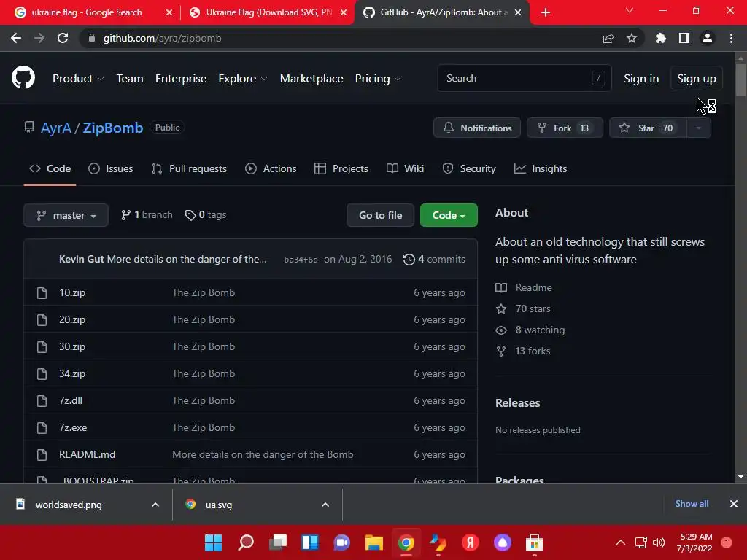The height and width of the screenshot is (560, 747).
Task: Open the tab search chevron in title bar
Action: (x=630, y=10)
